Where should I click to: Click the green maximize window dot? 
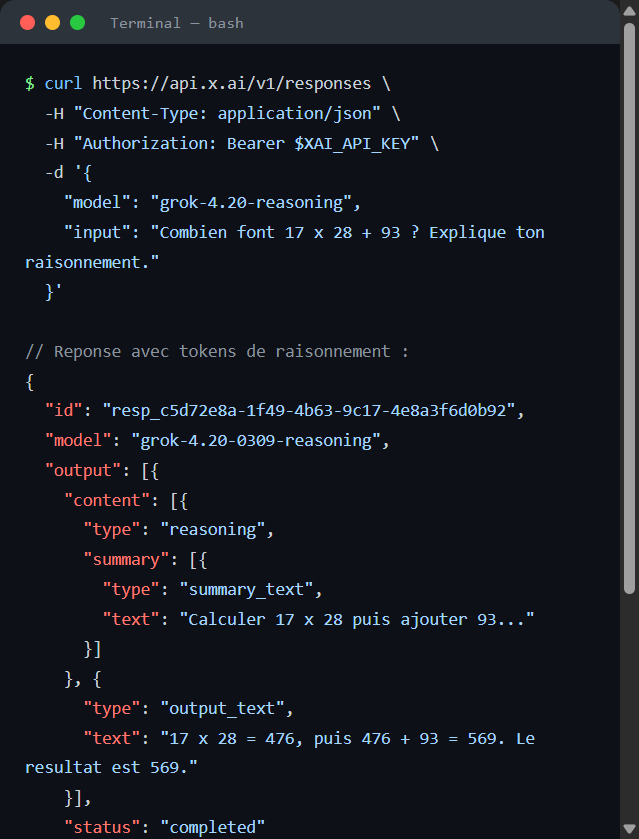(78, 22)
